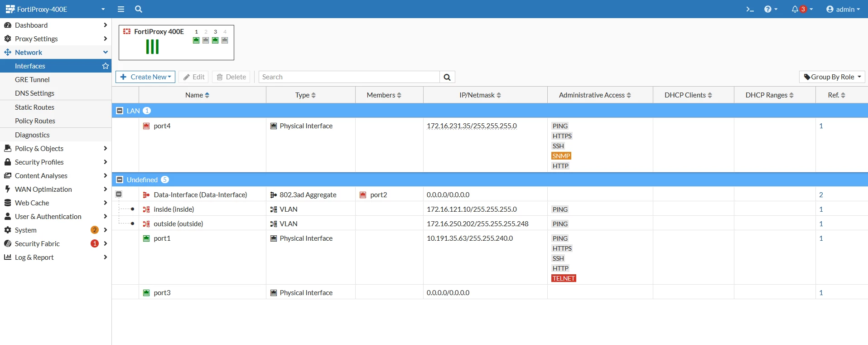Click port2 member icon
Image resolution: width=868 pixels, height=345 pixels.
[363, 195]
